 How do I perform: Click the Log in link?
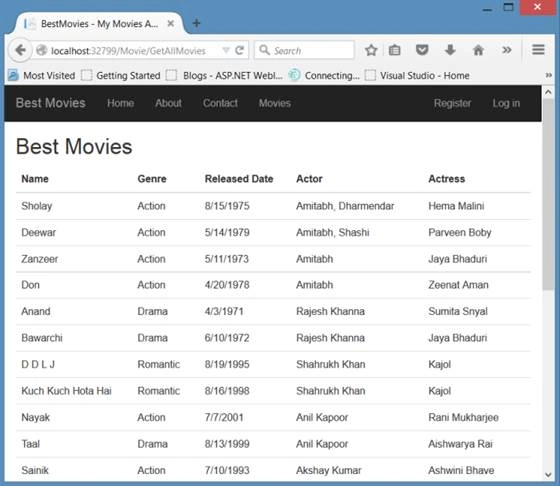click(x=506, y=103)
